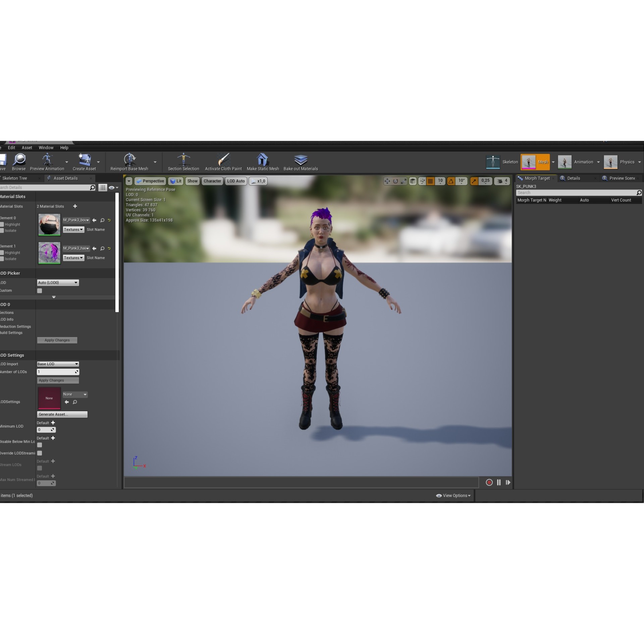Expand the LOD Picker advanced arrow

54,297
